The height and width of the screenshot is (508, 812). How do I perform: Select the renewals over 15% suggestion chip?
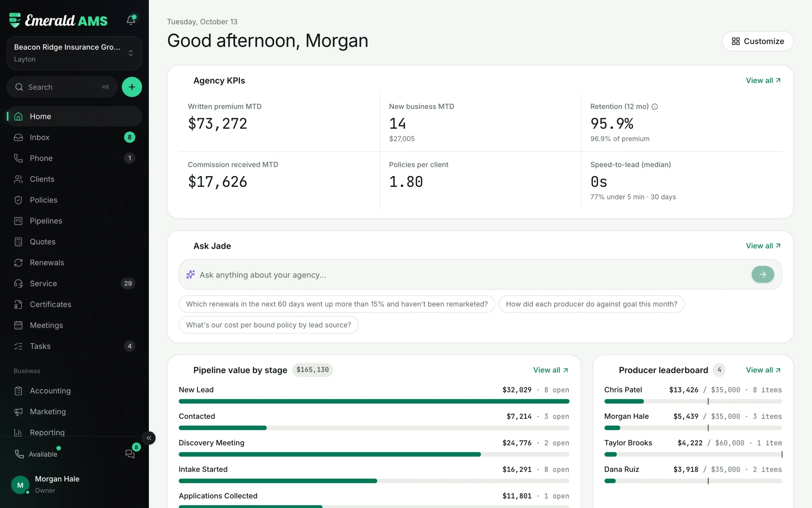337,304
